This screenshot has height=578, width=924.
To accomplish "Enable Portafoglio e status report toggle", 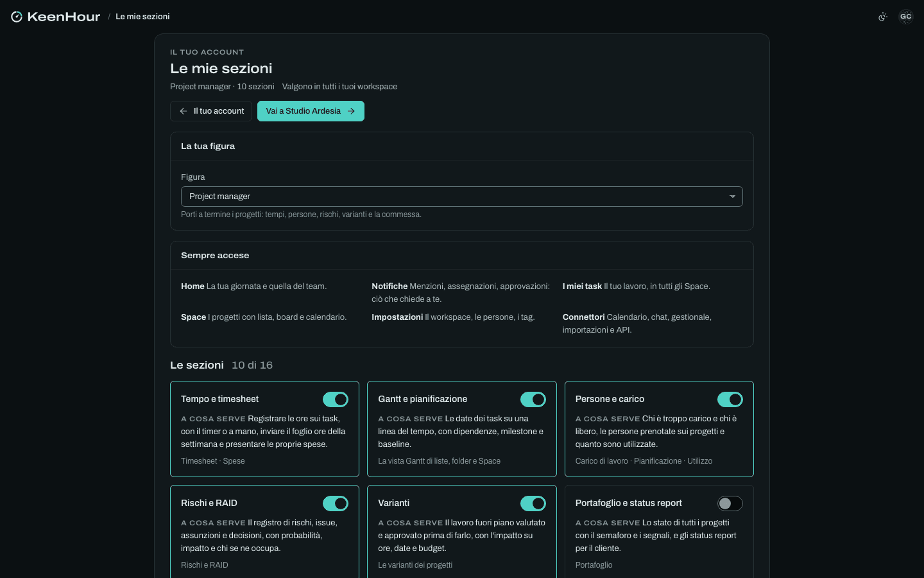I will click(730, 504).
